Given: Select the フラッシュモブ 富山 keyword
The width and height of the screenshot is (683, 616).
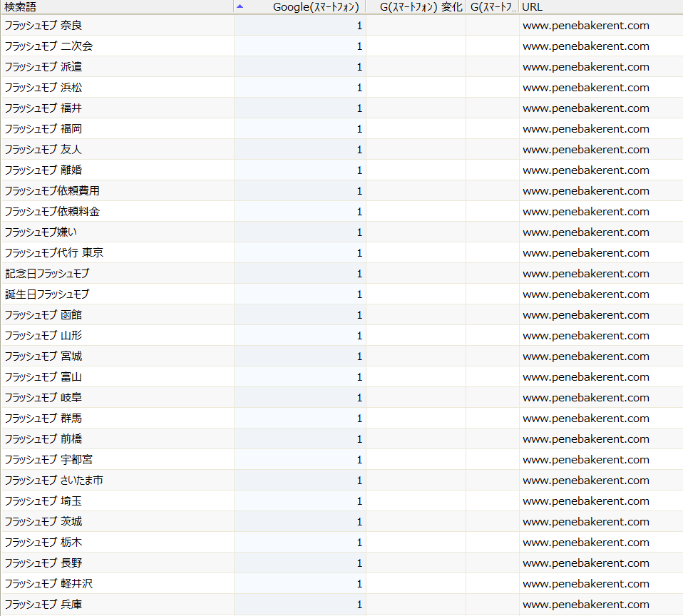Looking at the screenshot, I should tap(43, 377).
